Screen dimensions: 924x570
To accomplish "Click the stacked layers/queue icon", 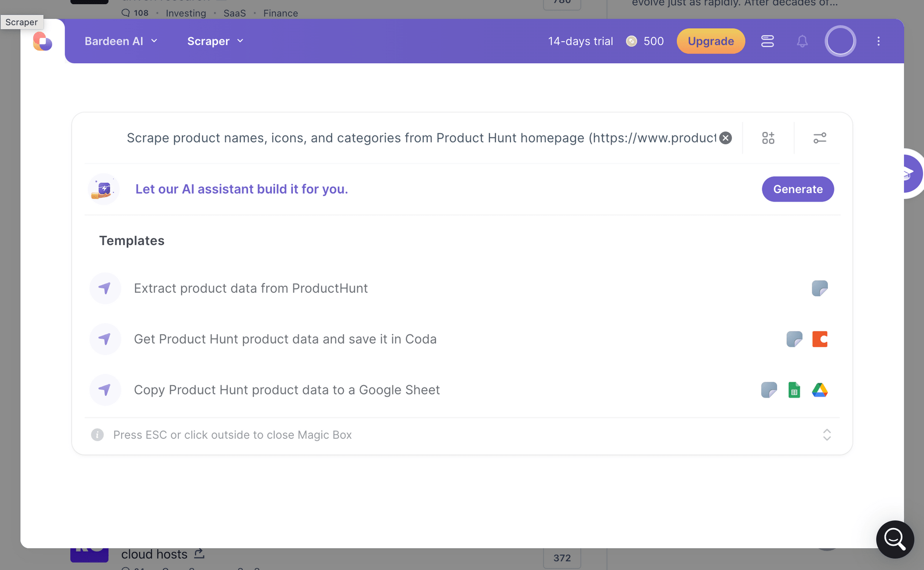I will (767, 41).
